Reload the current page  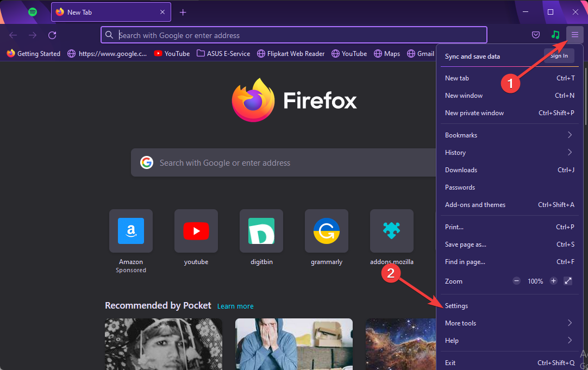(52, 35)
